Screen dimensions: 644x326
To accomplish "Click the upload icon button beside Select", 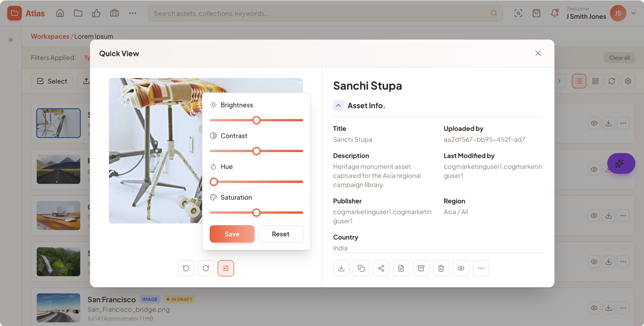I will 84,81.
